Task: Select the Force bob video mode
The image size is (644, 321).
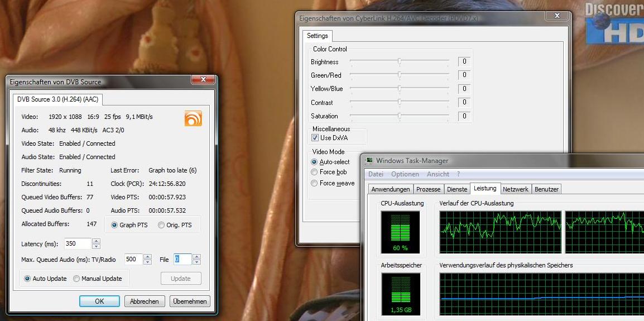Action: (315, 172)
